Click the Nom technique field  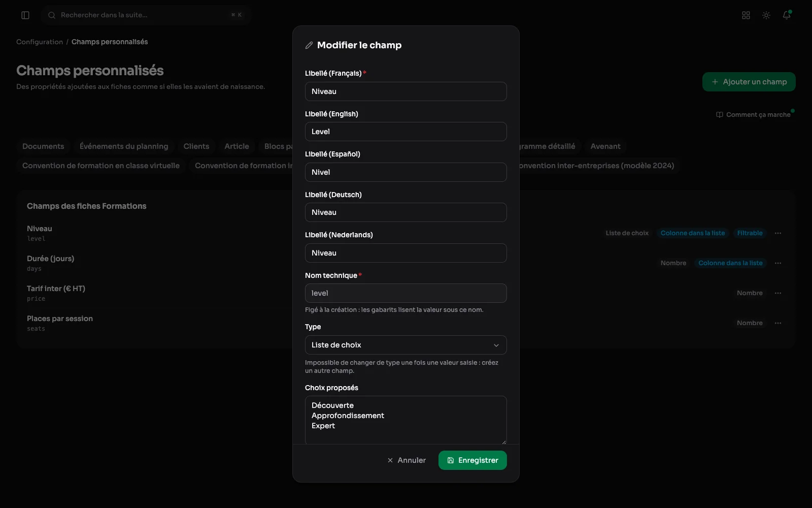(x=406, y=293)
